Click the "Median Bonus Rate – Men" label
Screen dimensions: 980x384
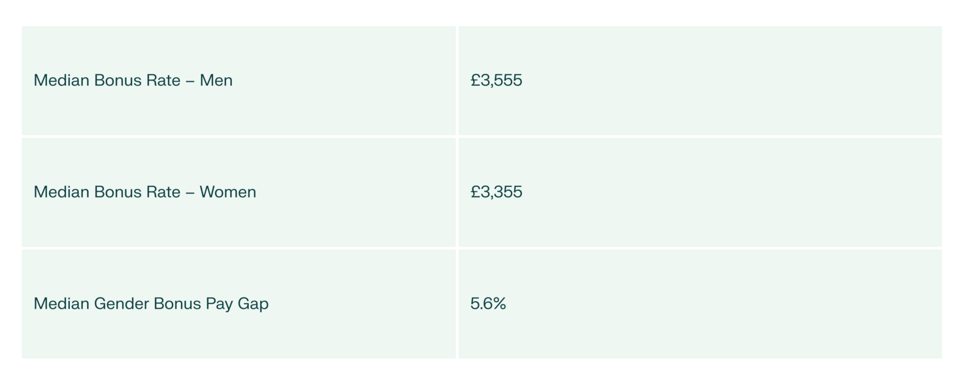tap(133, 80)
